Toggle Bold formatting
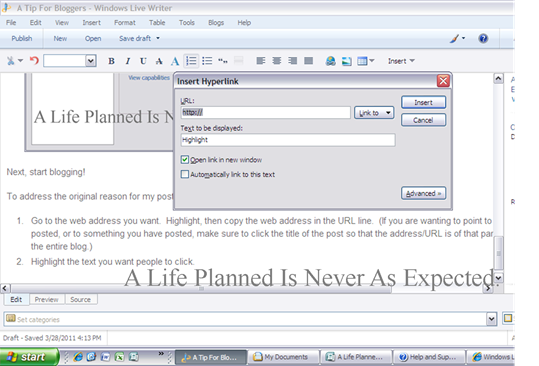Viewport: 539px width, 366px height. pyautogui.click(x=111, y=61)
